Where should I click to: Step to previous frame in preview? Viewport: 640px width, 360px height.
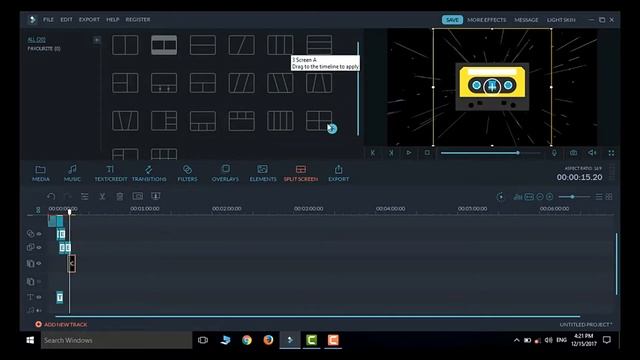[373, 153]
